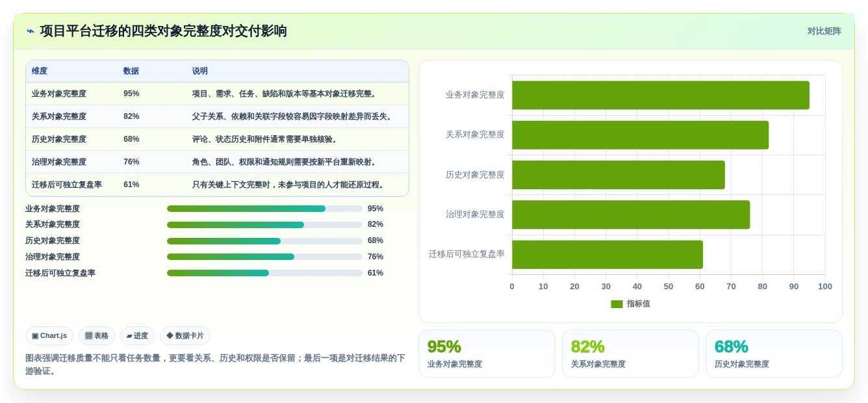Click the 维度 column header
This screenshot has height=403, width=868.
point(40,71)
